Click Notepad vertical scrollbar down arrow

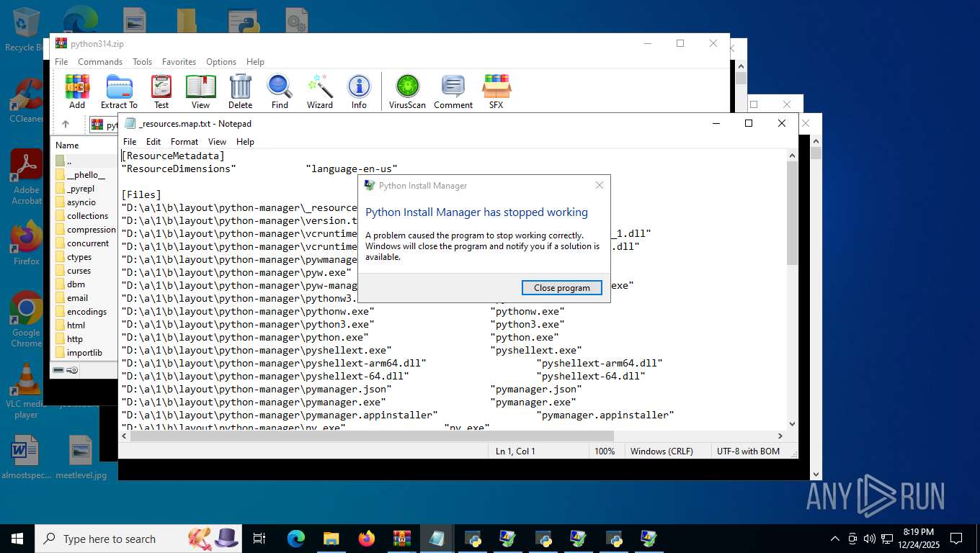point(792,424)
